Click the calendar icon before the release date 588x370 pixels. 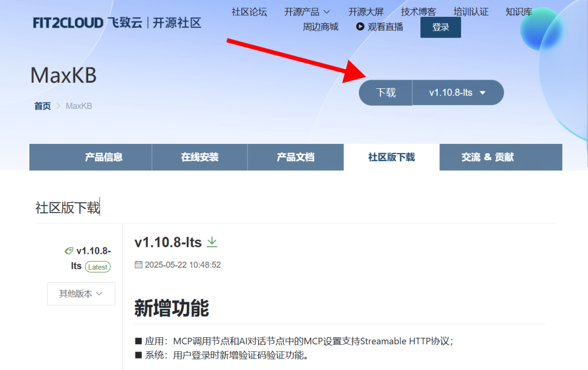(138, 264)
